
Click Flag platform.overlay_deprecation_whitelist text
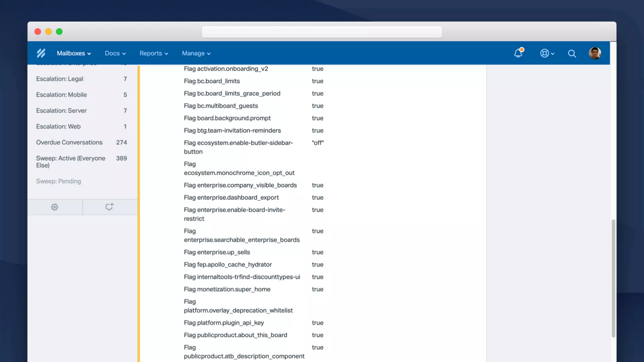[238, 306]
